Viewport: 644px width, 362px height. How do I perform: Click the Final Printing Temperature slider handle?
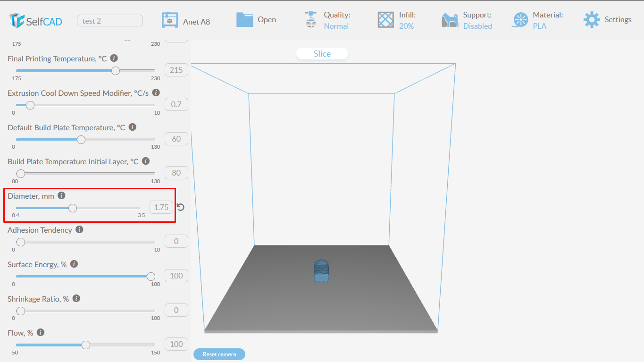pos(116,71)
